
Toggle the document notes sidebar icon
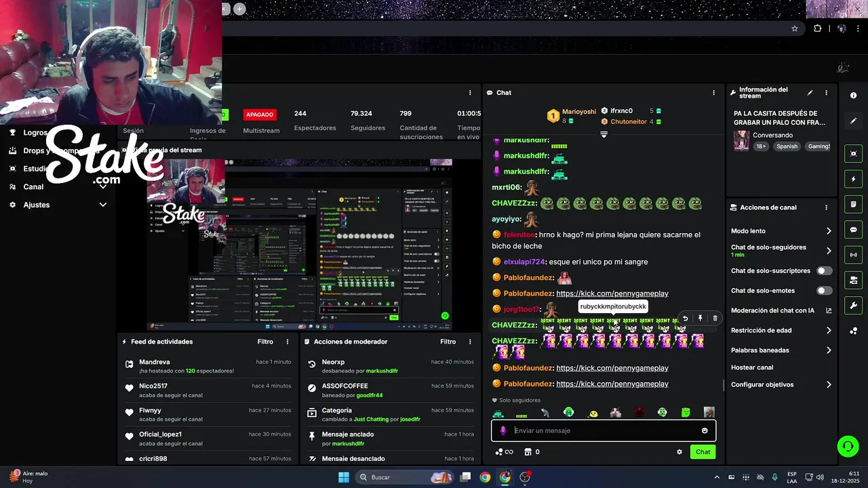pos(853,205)
